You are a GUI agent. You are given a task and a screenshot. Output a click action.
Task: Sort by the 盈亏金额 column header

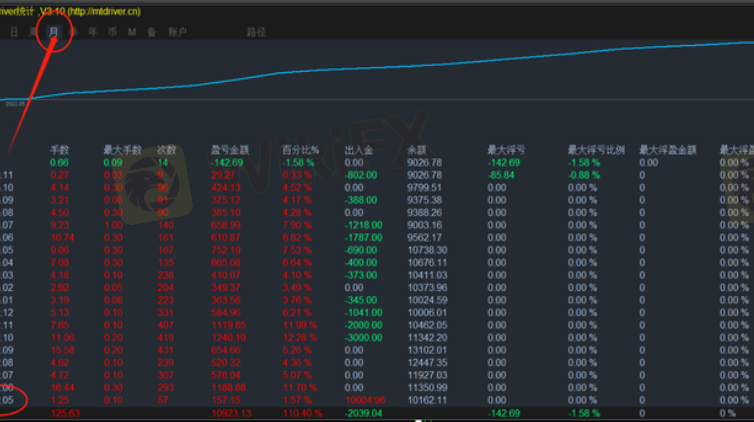click(228, 150)
